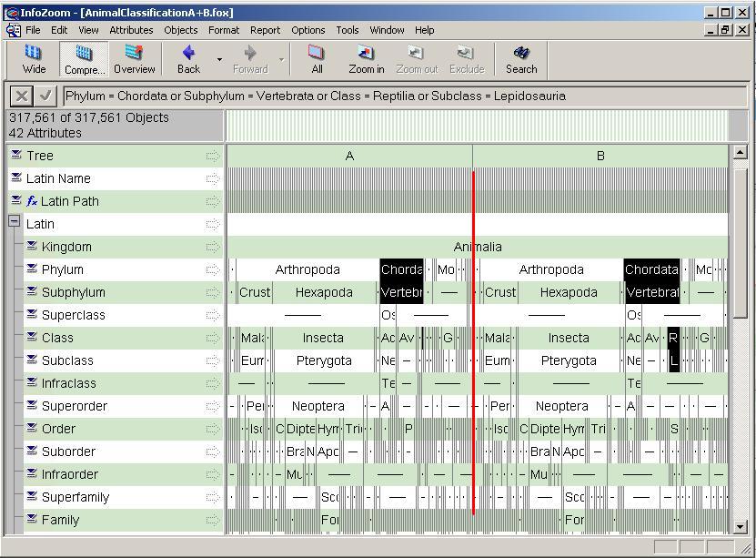The height and width of the screenshot is (558, 756).
Task: Click the vertical scrollbar down arrow
Action: click(x=740, y=526)
